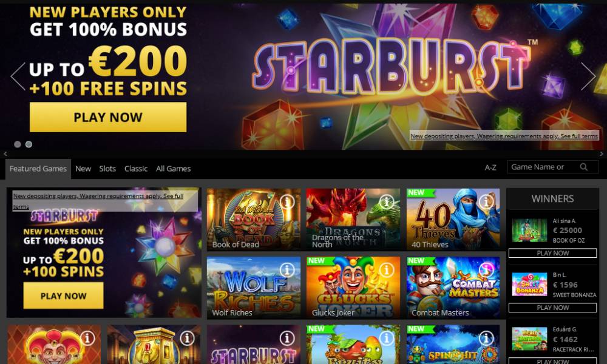Go to previous banner slide arrow
Viewport: 607px width, 364px height.
click(x=18, y=76)
